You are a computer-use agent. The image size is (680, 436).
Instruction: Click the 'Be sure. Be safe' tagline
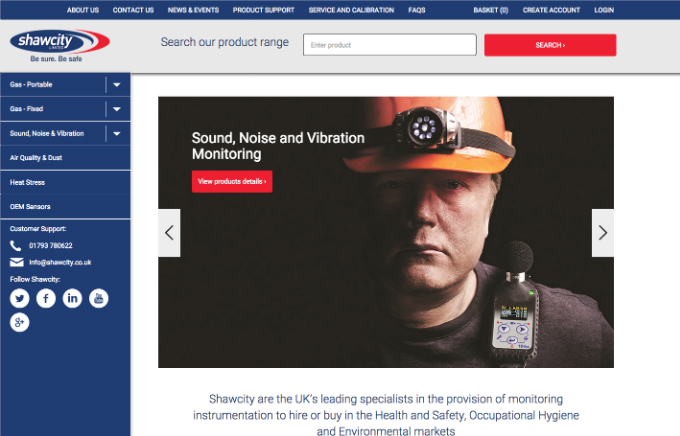click(x=56, y=59)
